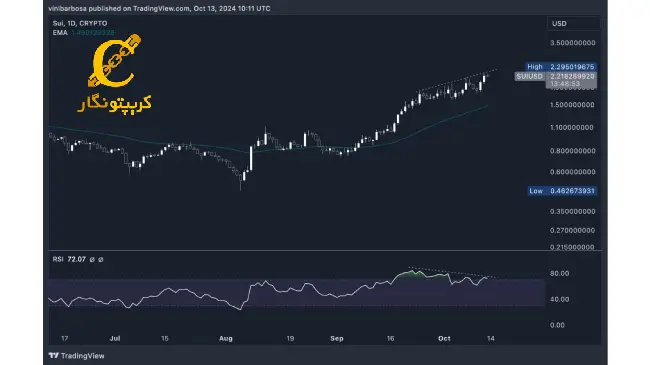Viewport: 650px width, 365px height.
Task: Click the SUIUSD price tag
Action: [529, 76]
